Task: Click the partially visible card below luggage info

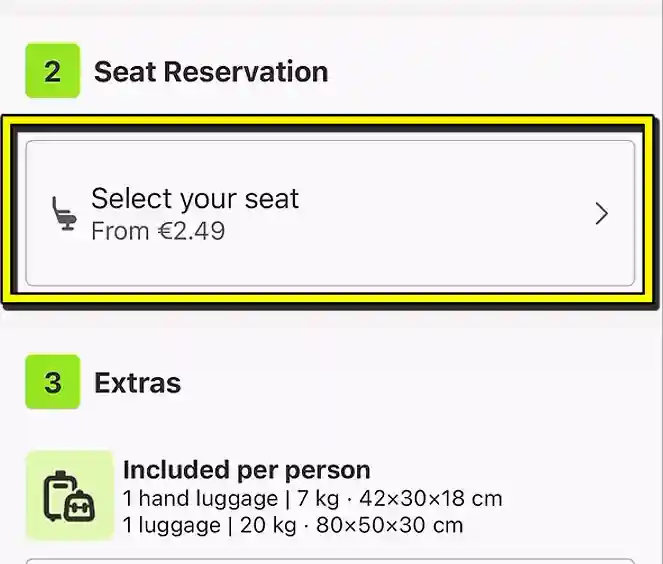Action: tap(330, 560)
